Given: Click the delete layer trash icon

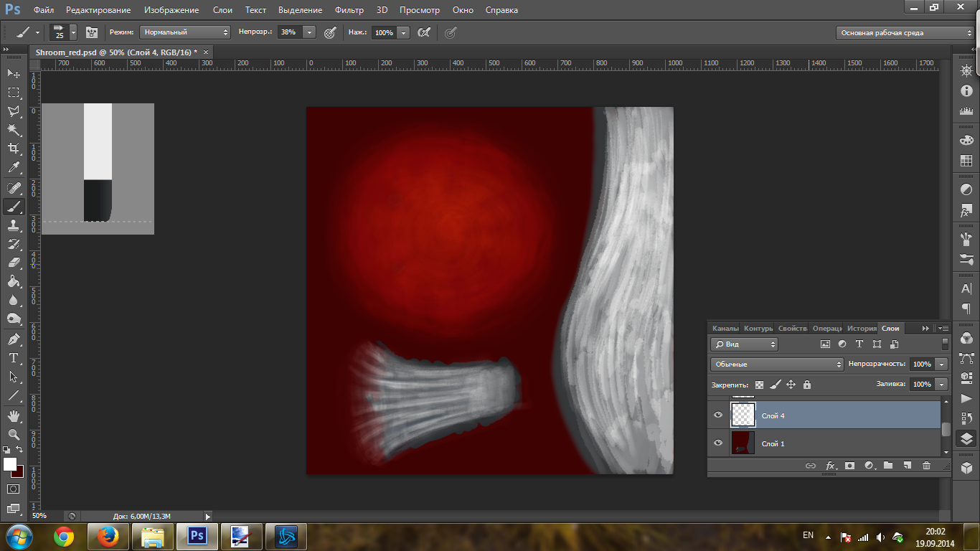Looking at the screenshot, I should pyautogui.click(x=926, y=466).
